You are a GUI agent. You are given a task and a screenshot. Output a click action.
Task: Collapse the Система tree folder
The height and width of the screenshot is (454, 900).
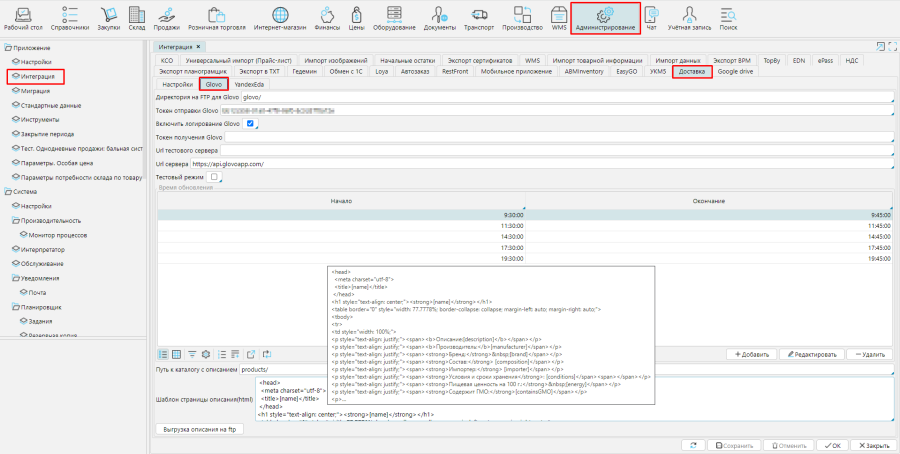click(7, 192)
